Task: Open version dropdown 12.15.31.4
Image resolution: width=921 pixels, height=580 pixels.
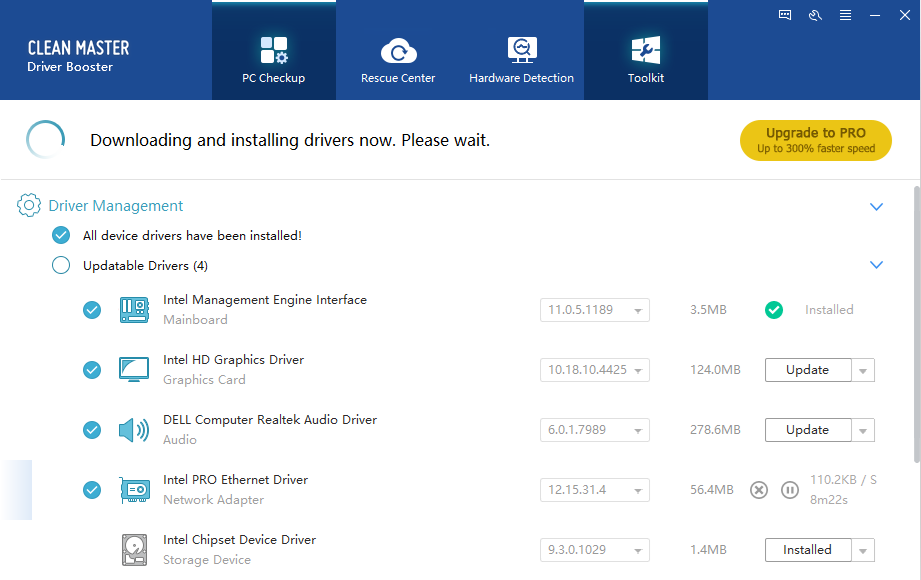Action: (594, 490)
